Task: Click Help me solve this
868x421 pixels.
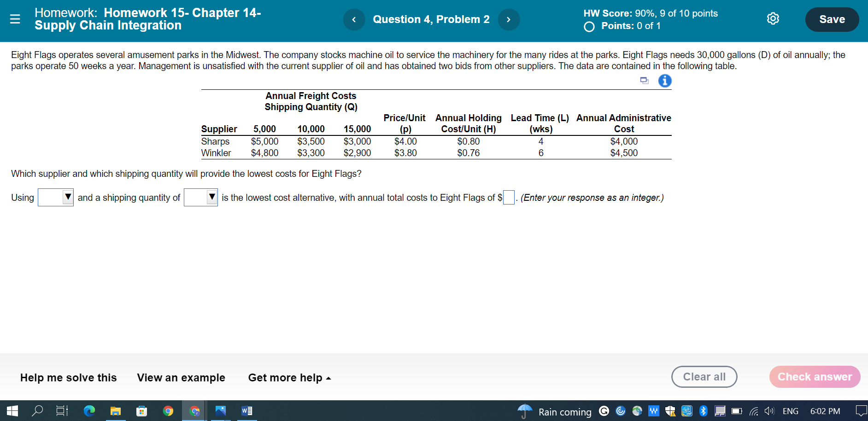Action: pyautogui.click(x=69, y=378)
